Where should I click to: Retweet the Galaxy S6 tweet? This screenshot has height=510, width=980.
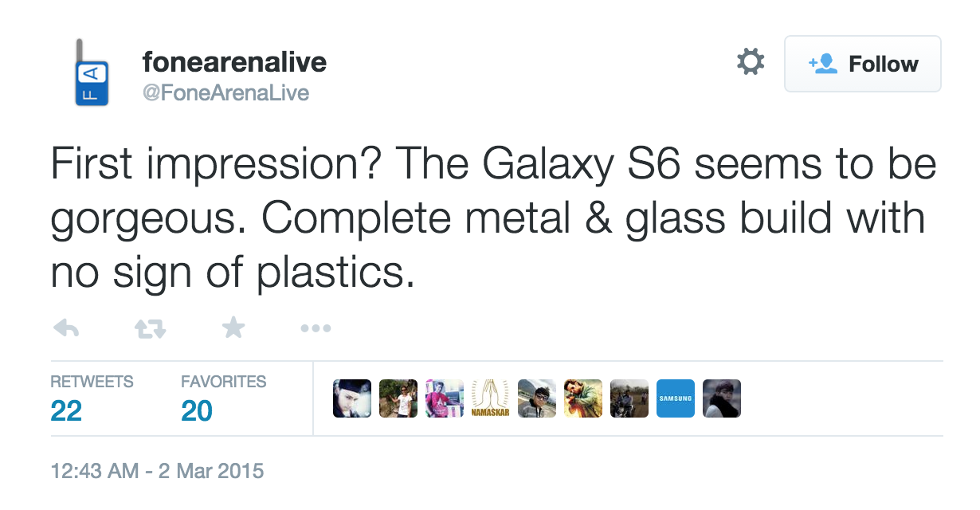pyautogui.click(x=149, y=328)
